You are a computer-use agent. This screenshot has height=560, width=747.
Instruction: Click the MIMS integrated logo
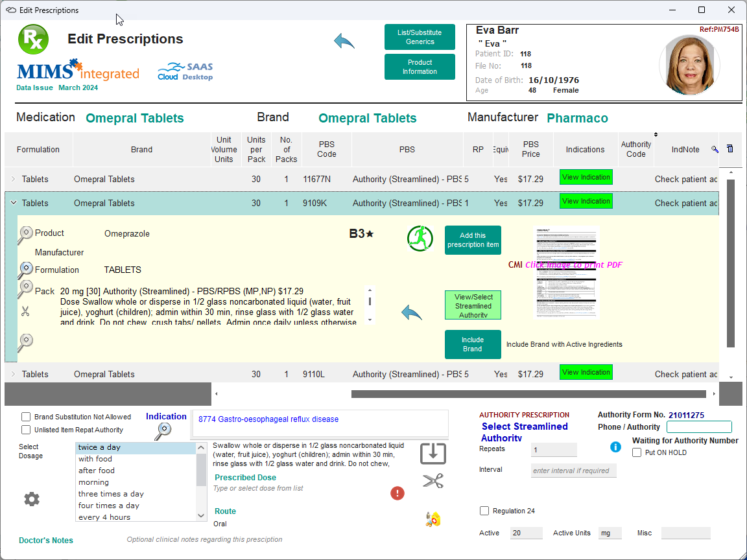[78, 70]
